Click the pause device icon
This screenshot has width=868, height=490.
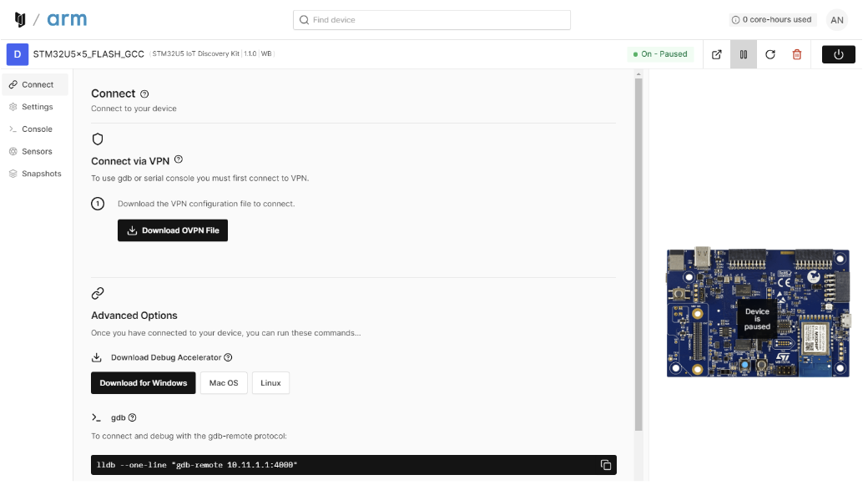(744, 54)
